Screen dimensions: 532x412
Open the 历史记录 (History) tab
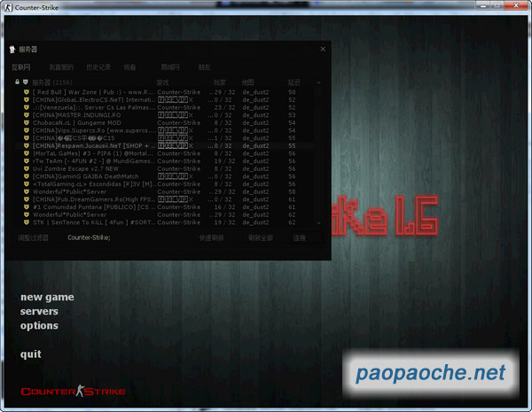tap(98, 67)
